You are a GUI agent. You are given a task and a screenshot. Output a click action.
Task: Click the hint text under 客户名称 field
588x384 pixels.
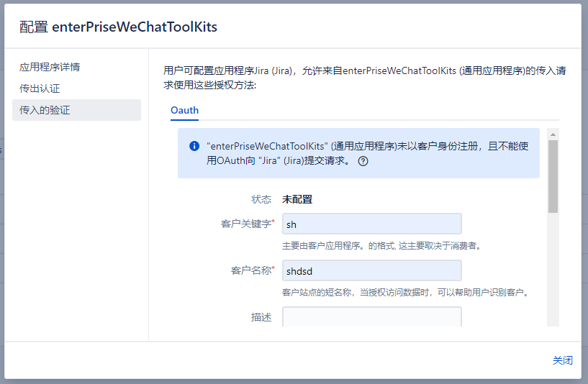click(405, 293)
